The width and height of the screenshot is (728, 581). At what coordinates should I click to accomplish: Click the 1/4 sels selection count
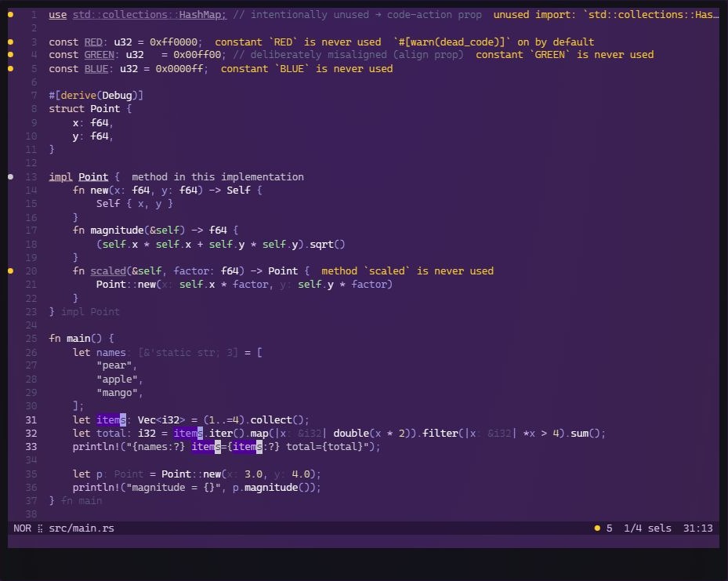[647, 528]
